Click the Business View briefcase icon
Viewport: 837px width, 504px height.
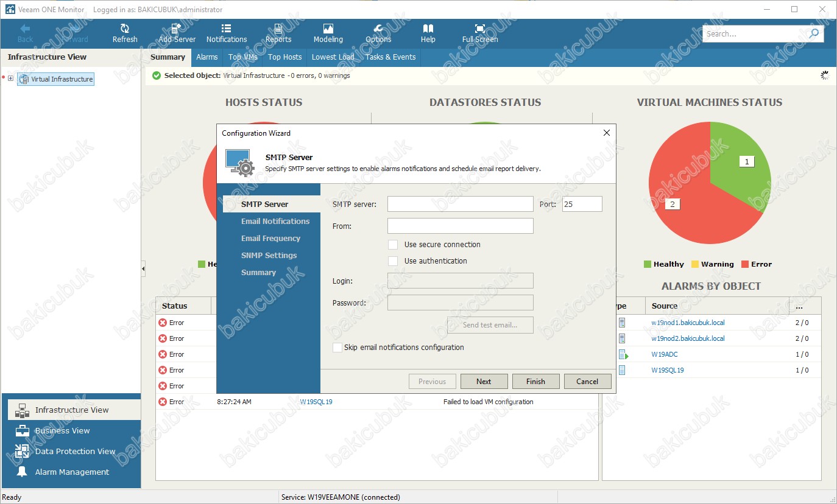[23, 430]
